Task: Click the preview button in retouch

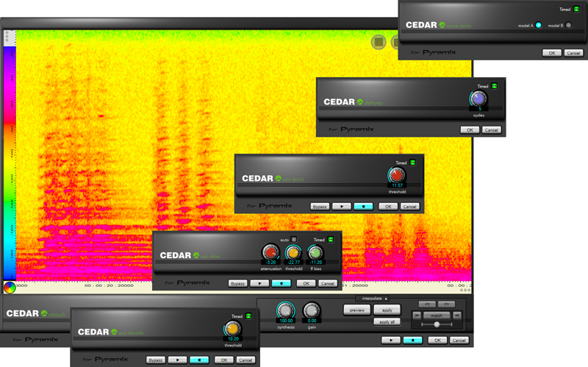Action: [x=356, y=310]
